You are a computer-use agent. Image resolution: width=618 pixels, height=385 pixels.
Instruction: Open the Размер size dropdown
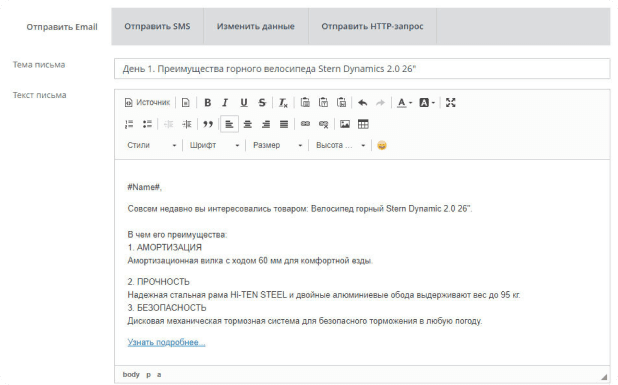coord(277,145)
